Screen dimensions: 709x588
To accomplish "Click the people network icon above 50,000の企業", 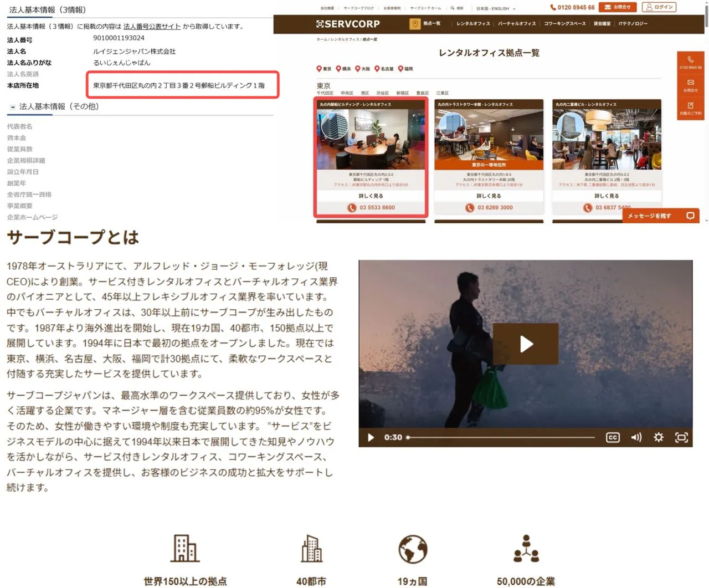I will point(526,549).
